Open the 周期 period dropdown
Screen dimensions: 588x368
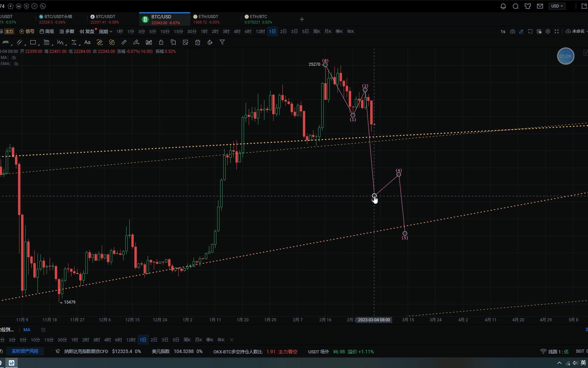pyautogui.click(x=105, y=31)
